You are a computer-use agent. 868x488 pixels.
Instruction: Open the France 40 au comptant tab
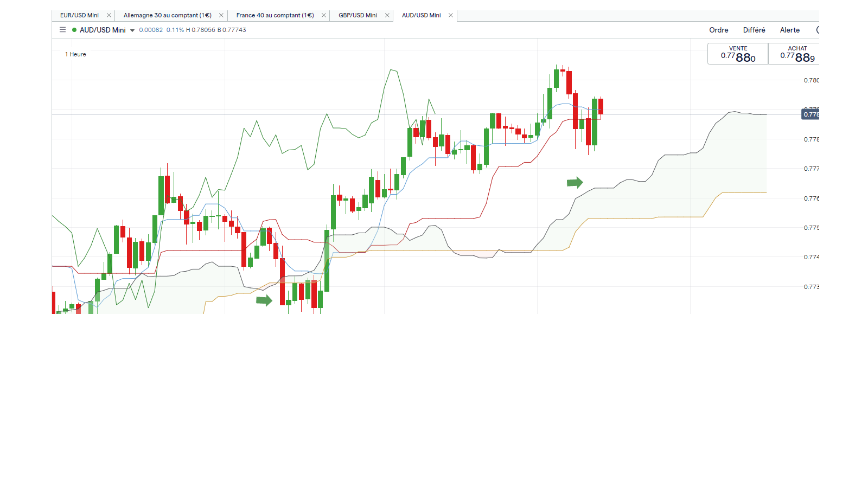pyautogui.click(x=275, y=15)
